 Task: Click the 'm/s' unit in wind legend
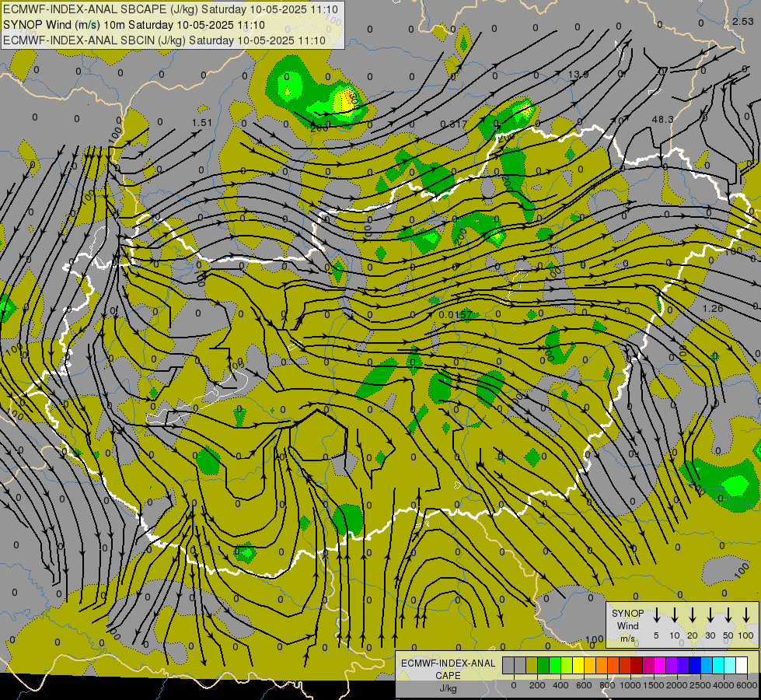click(627, 639)
